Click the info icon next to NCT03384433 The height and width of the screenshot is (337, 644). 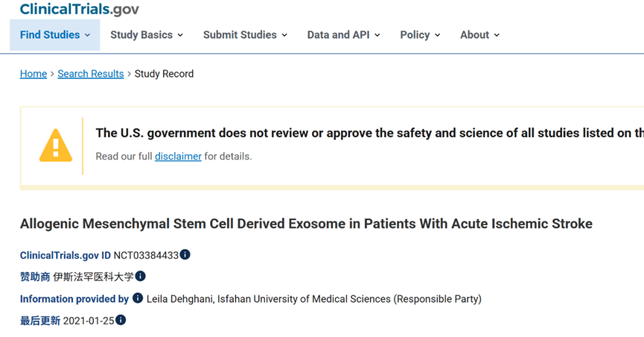pos(185,255)
